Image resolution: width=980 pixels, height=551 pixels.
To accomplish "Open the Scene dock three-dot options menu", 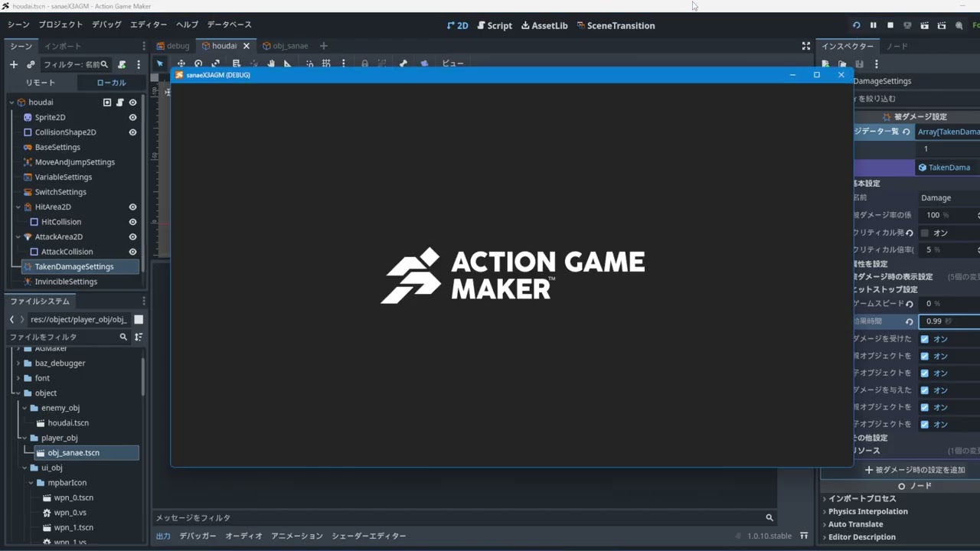I will [x=139, y=64].
